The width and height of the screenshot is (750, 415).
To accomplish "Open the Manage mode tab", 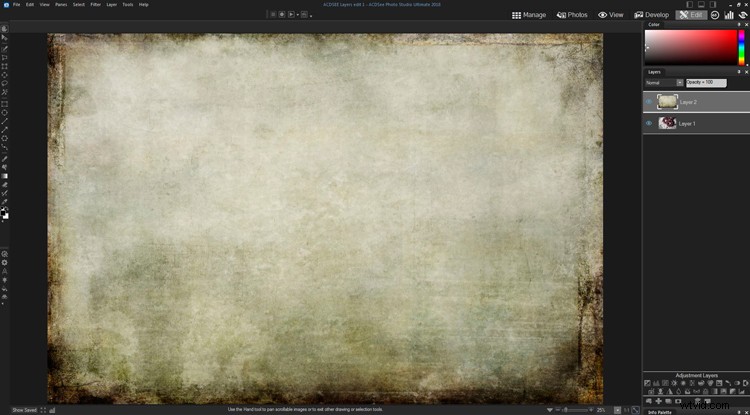I will coord(529,15).
